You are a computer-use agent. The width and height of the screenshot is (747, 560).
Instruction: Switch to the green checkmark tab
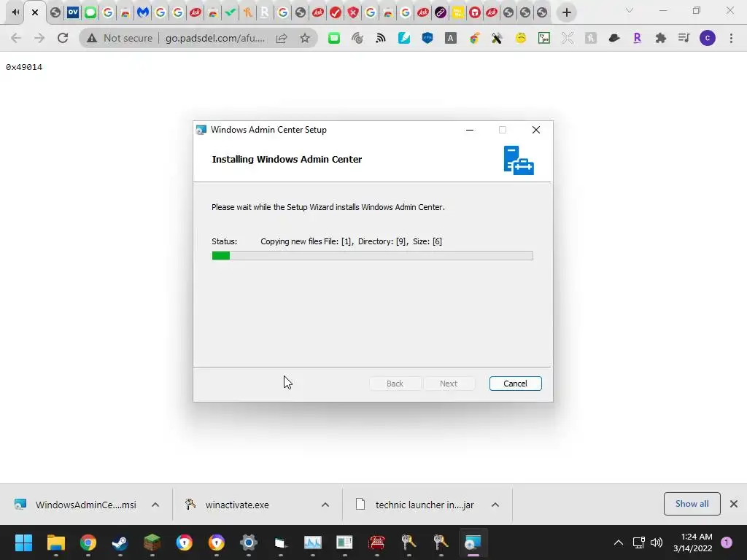pos(230,12)
